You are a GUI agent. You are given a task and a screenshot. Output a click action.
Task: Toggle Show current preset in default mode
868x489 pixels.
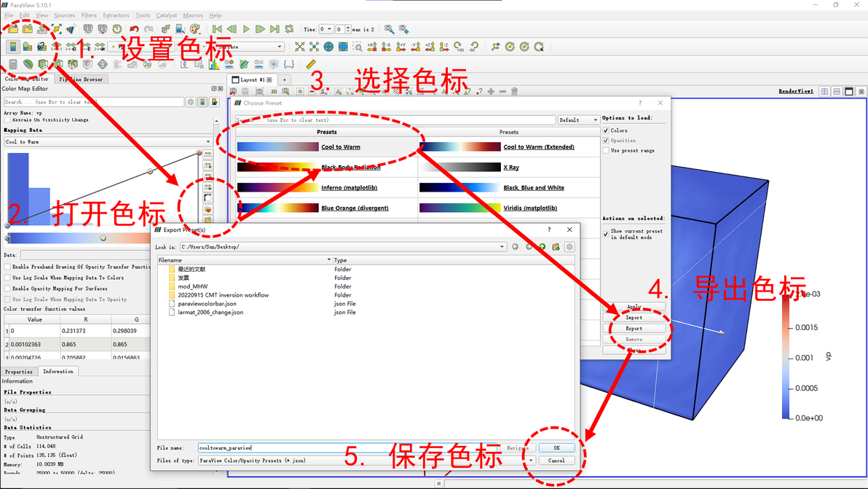click(606, 234)
